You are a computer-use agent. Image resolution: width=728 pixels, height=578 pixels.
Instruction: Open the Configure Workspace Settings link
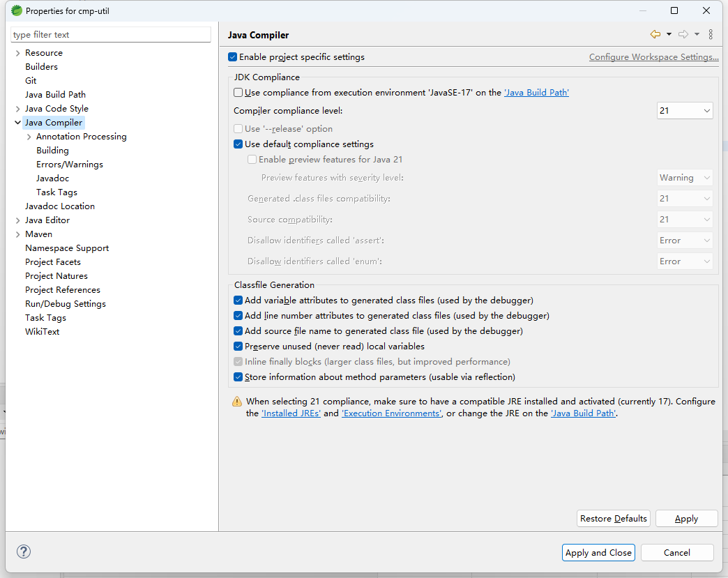[653, 57]
